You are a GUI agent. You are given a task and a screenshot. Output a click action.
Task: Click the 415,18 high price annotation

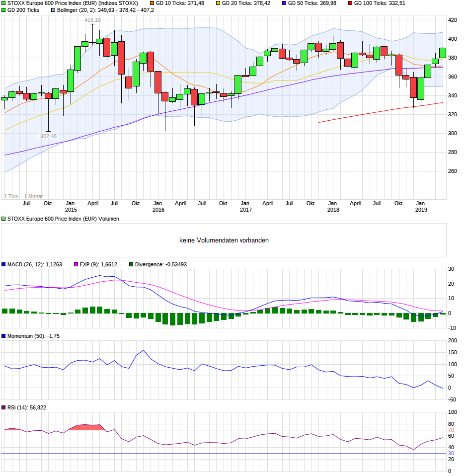coord(92,20)
